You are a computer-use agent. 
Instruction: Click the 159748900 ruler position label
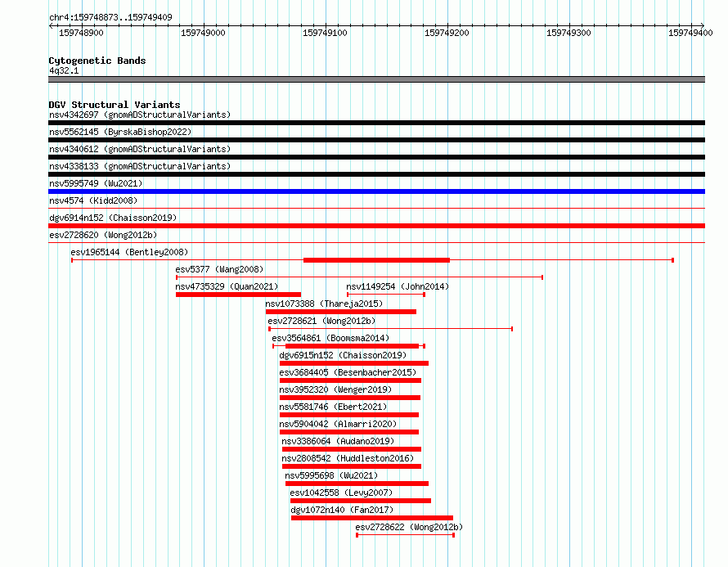point(81,33)
